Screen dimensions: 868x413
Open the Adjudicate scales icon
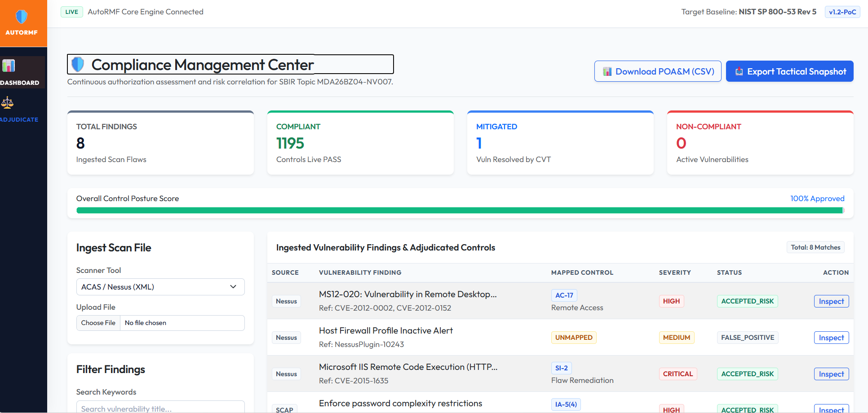7,103
